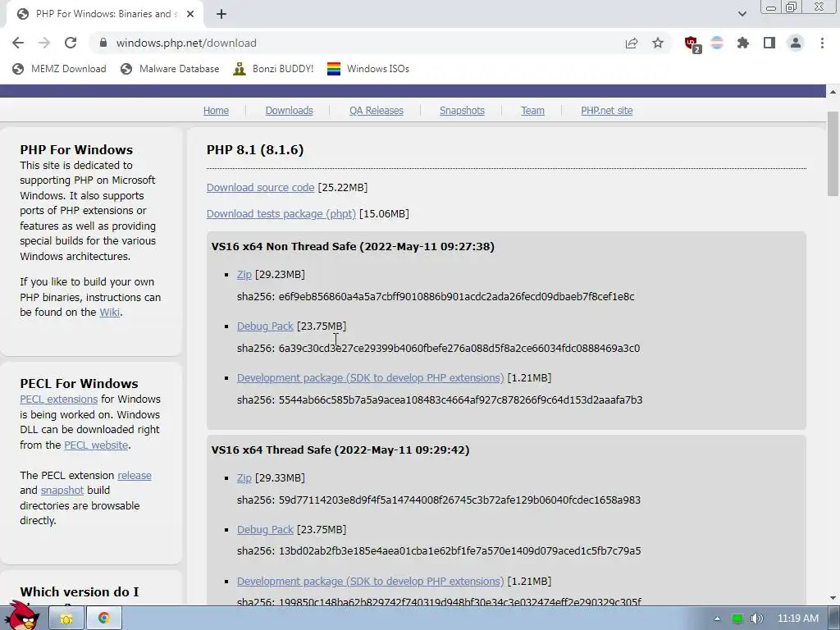
Task: Share this page via share icon
Action: point(632,43)
